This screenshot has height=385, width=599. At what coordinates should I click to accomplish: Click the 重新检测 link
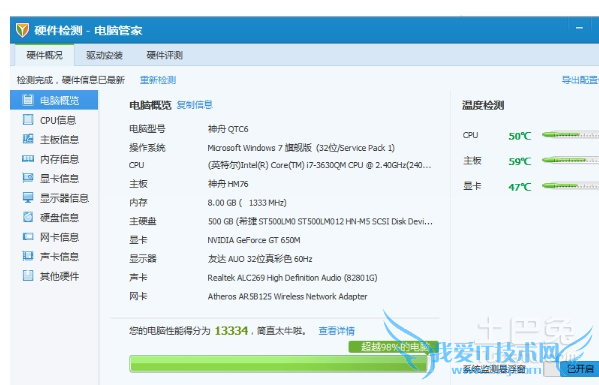158,80
